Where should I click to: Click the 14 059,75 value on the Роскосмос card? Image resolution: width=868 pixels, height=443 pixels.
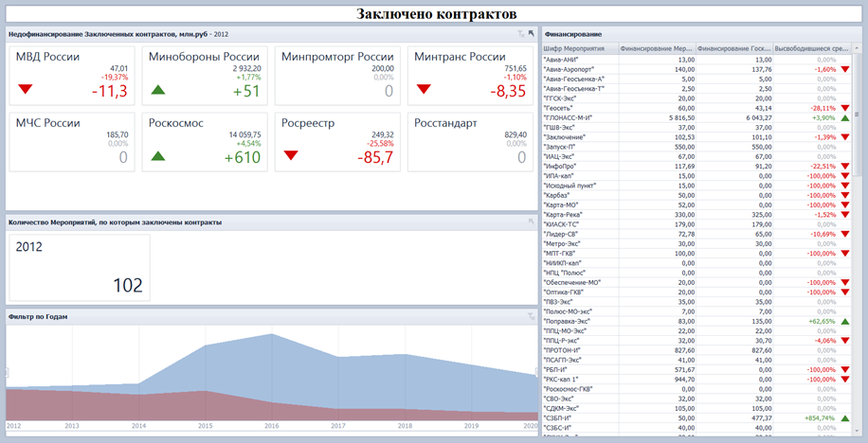tap(245, 134)
